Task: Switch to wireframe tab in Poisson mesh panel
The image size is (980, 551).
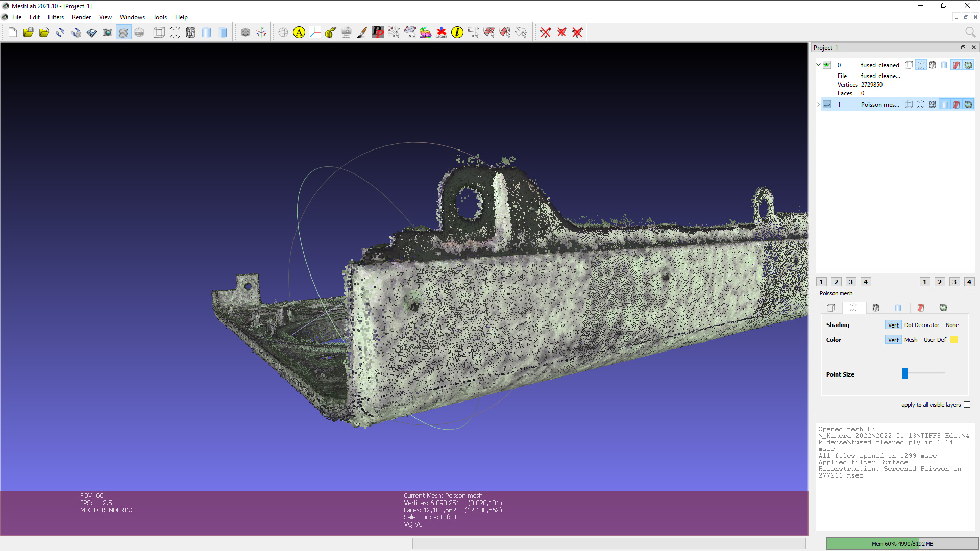Action: coord(876,308)
